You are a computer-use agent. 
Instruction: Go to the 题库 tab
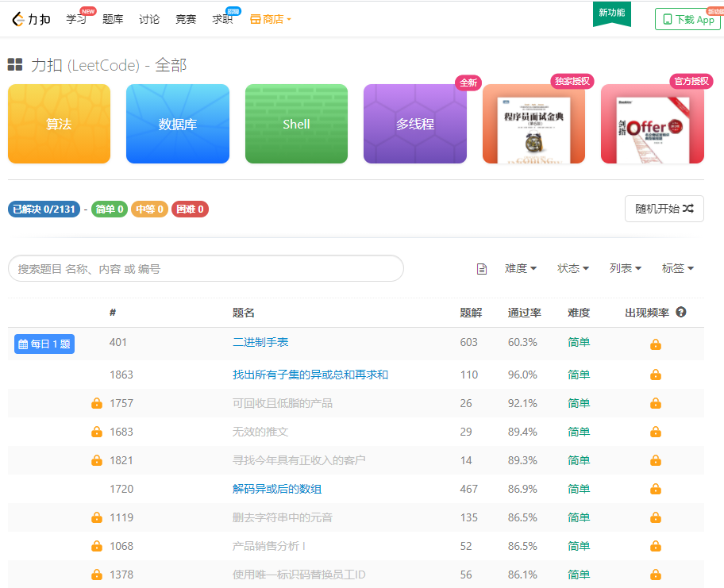click(x=113, y=19)
